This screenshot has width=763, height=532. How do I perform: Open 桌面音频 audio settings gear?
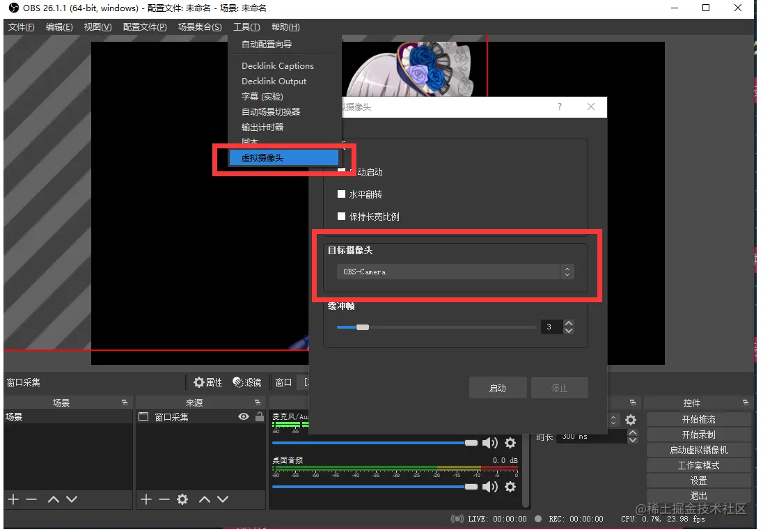[510, 487]
